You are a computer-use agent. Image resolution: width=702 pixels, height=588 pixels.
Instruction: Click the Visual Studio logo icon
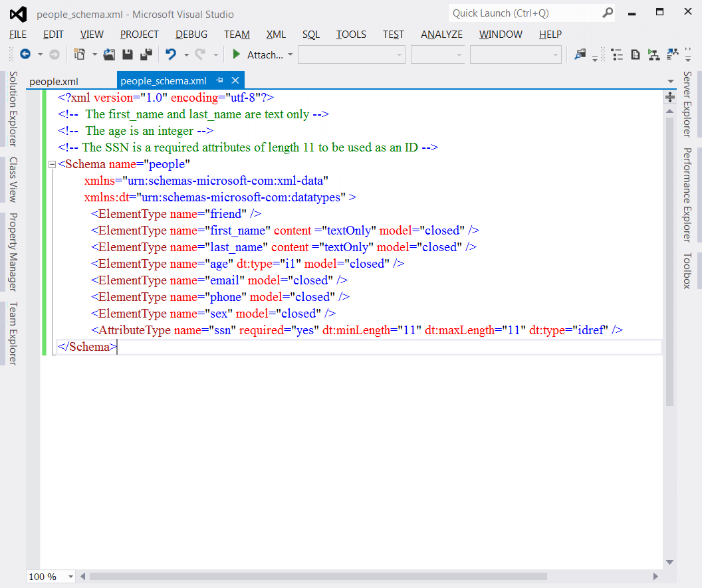coord(19,15)
